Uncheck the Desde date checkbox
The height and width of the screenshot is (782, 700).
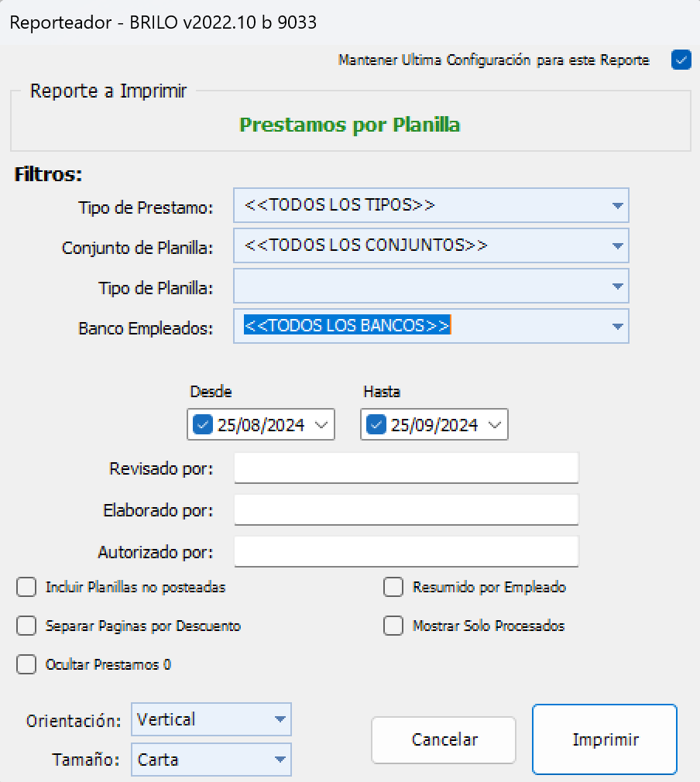(201, 424)
